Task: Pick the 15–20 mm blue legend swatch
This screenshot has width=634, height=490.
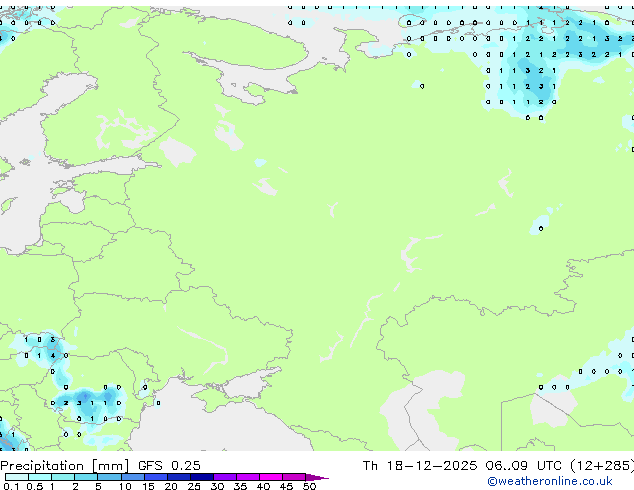Action: point(155,477)
